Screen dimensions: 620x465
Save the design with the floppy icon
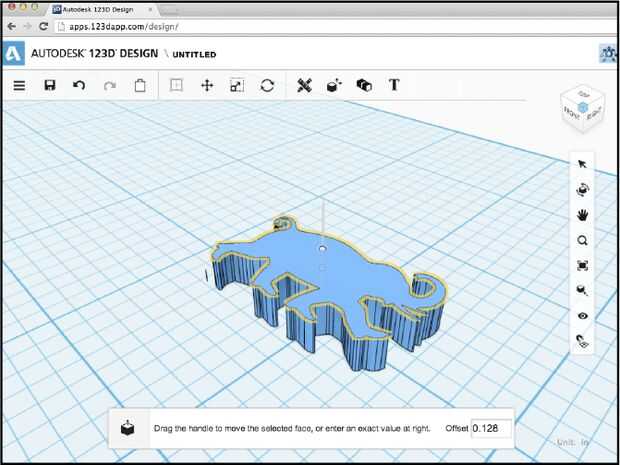click(x=49, y=85)
